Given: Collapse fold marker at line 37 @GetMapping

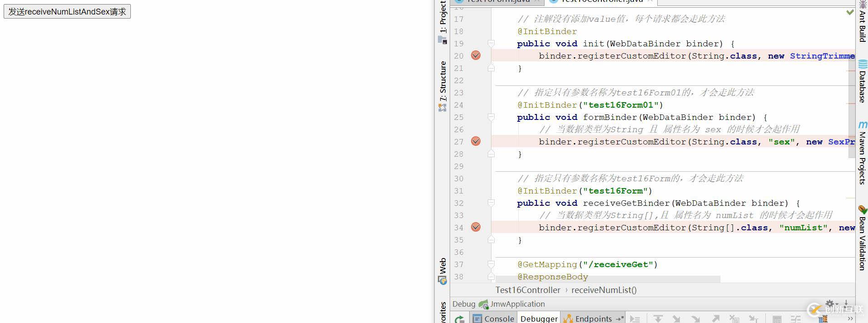Looking at the screenshot, I should tap(491, 264).
